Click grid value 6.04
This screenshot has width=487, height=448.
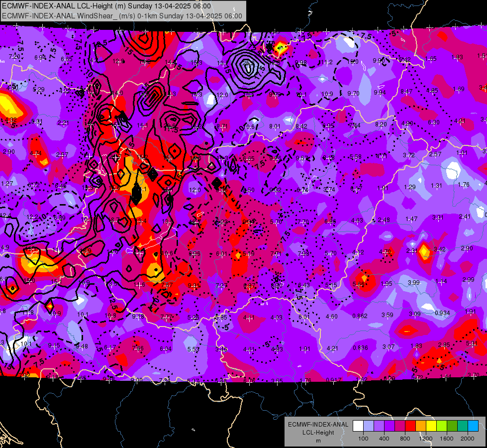[166, 349]
